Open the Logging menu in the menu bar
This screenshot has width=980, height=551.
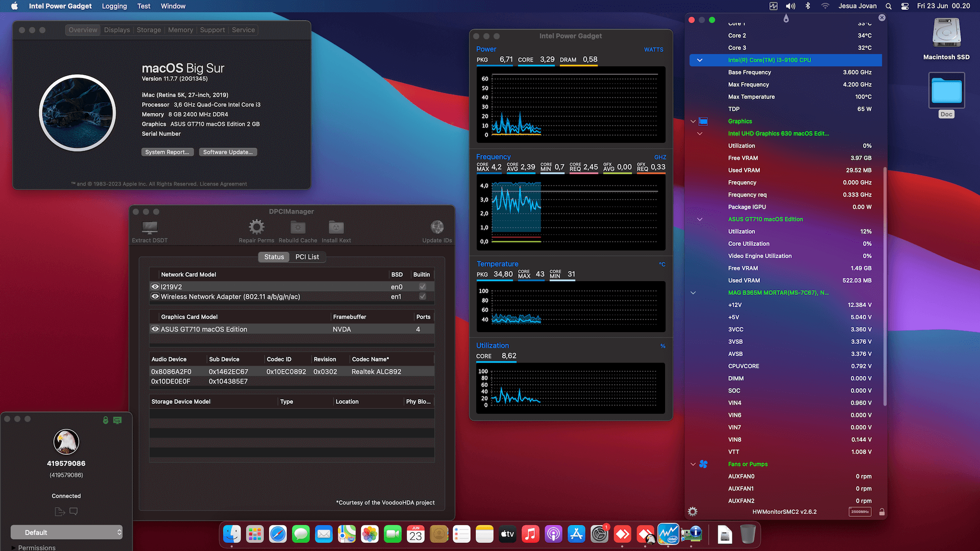(114, 6)
